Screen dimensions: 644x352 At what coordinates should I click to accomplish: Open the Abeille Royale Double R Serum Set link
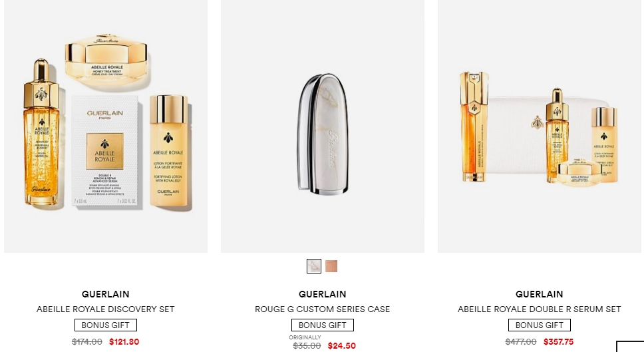tap(540, 309)
